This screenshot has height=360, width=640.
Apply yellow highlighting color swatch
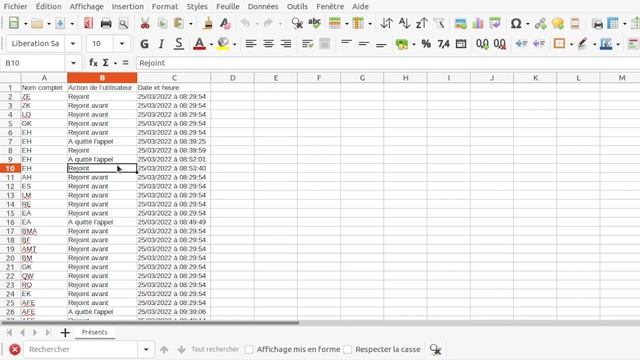[223, 44]
